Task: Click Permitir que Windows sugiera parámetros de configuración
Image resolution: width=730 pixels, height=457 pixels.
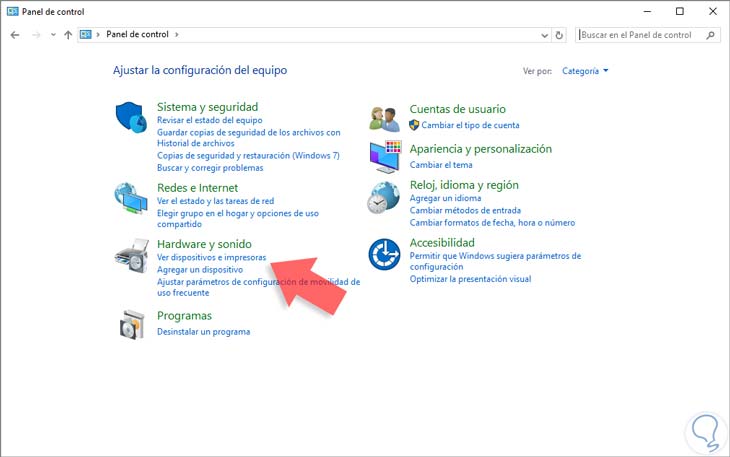Action: click(495, 261)
